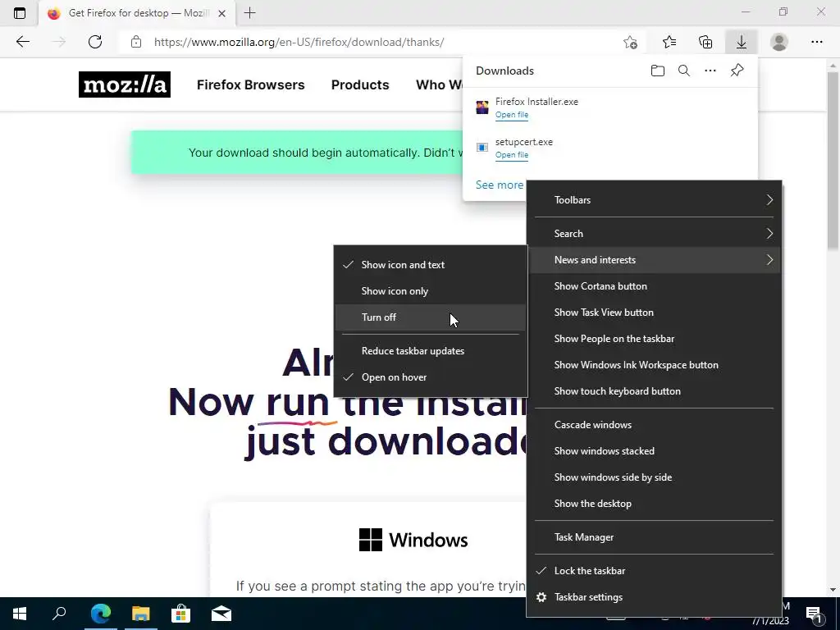This screenshot has height=630, width=840.
Task: Open more options in Downloads panel
Action: [710, 71]
